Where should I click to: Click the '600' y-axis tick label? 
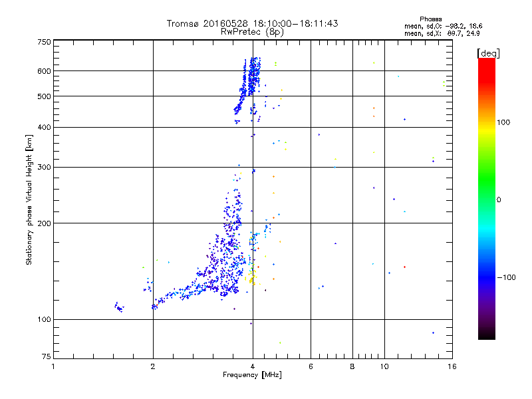point(44,71)
